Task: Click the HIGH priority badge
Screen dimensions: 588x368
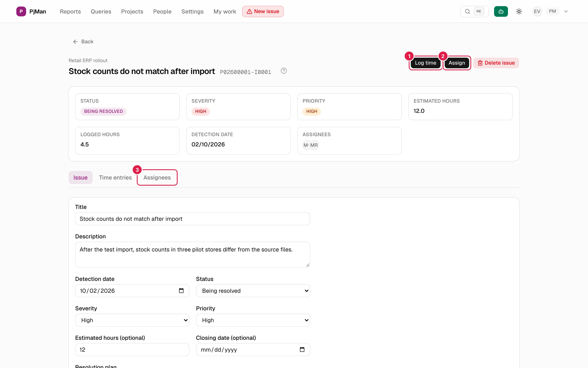Action: pos(312,111)
